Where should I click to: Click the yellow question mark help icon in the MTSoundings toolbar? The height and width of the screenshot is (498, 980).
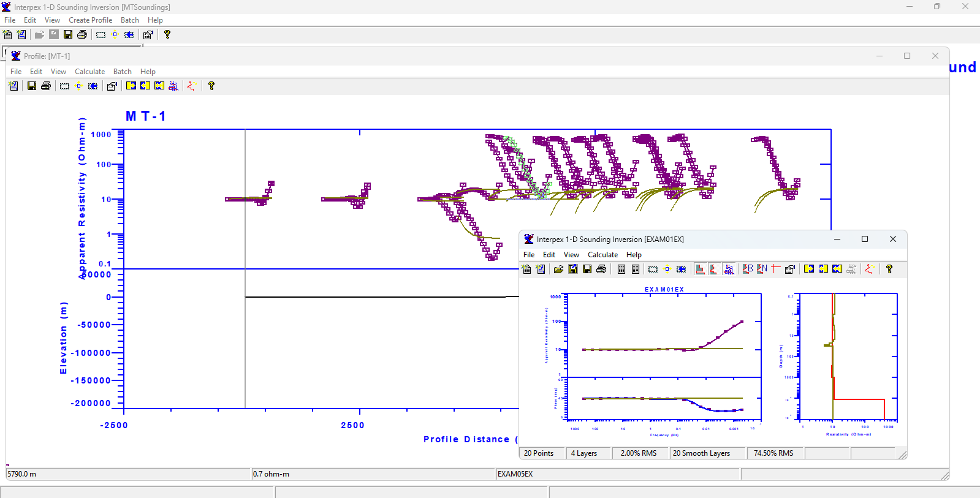167,35
